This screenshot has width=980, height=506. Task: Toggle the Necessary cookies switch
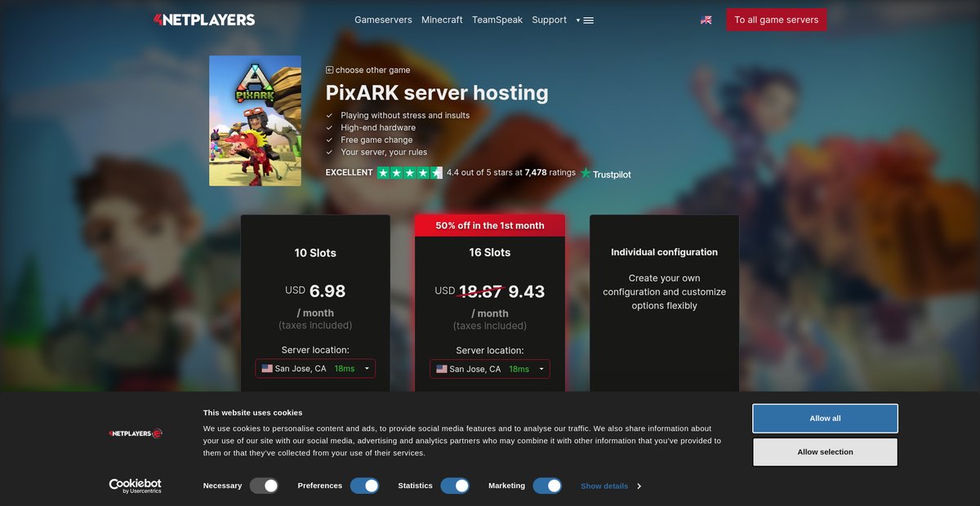[x=265, y=486]
